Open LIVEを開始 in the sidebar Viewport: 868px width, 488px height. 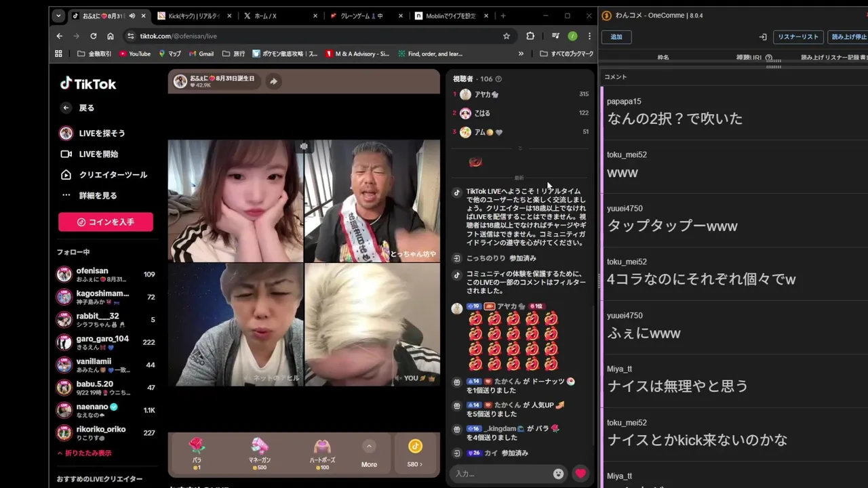pos(98,154)
